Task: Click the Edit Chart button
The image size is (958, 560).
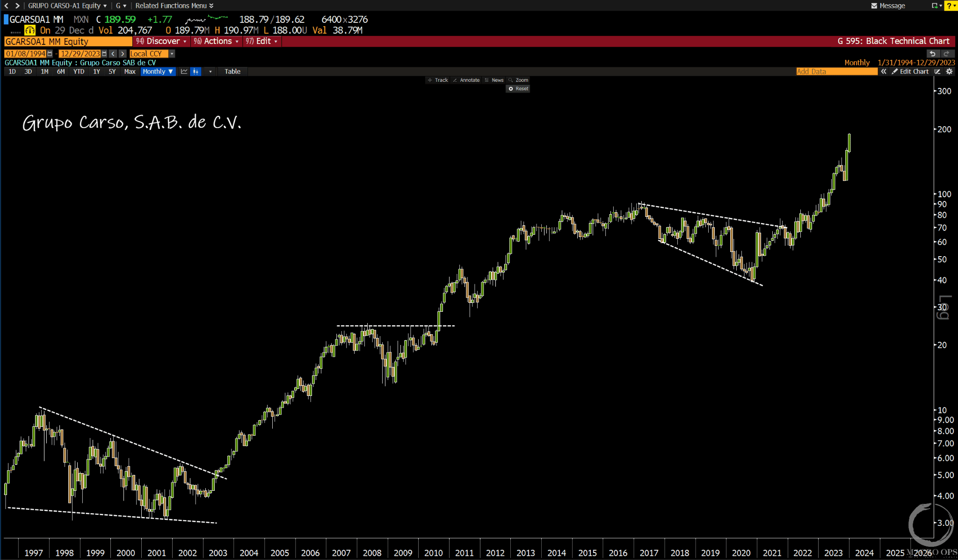Action: [910, 72]
